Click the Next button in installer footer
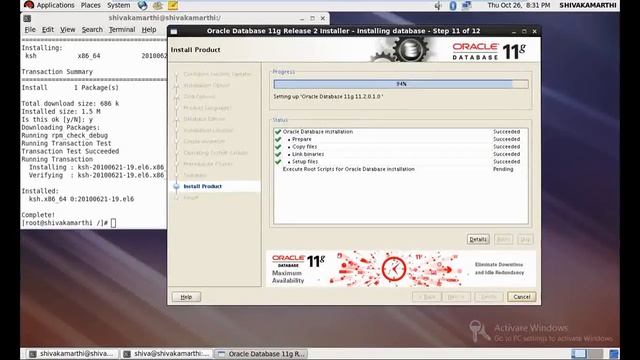Screen dimensions: 640x360 pyautogui.click(x=456, y=297)
